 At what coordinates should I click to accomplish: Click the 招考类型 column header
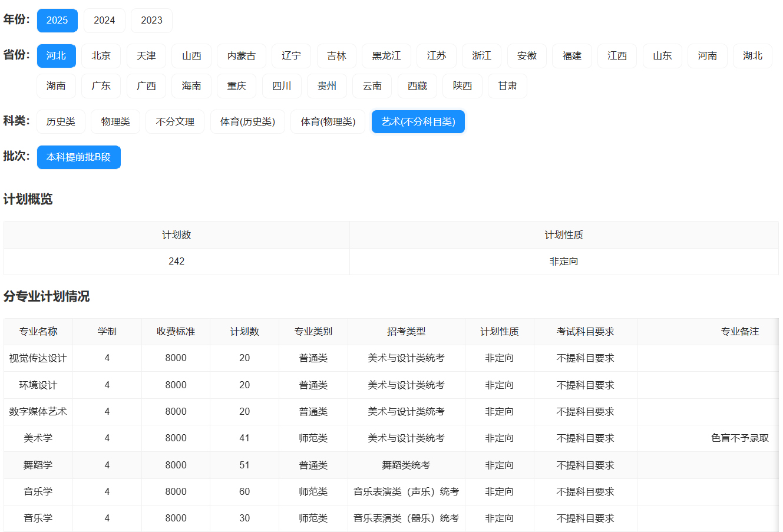(407, 332)
